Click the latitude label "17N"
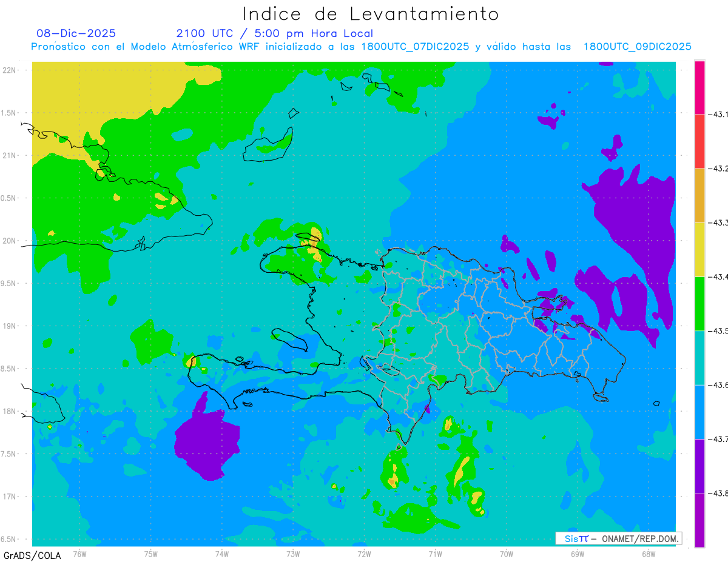The image size is (728, 562). tap(10, 497)
